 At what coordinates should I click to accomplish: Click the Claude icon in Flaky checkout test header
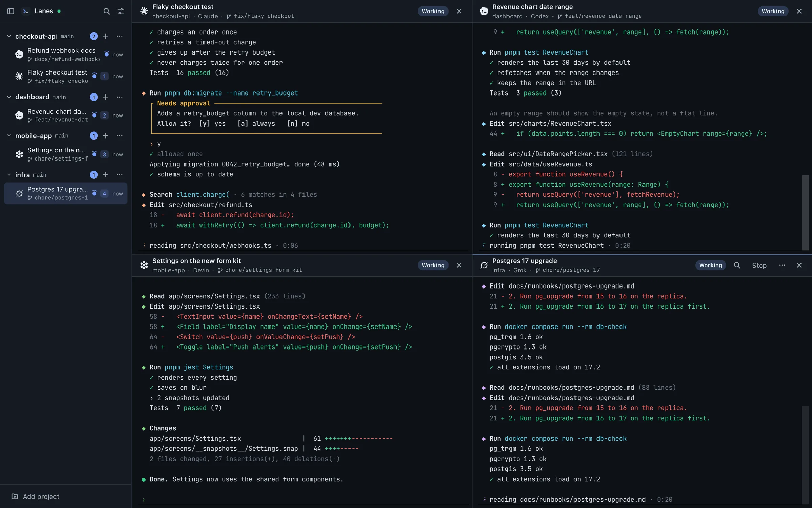point(144,11)
